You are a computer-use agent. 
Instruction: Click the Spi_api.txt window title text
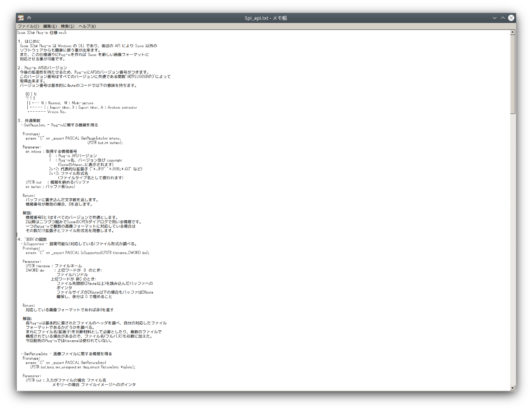pyautogui.click(x=266, y=18)
